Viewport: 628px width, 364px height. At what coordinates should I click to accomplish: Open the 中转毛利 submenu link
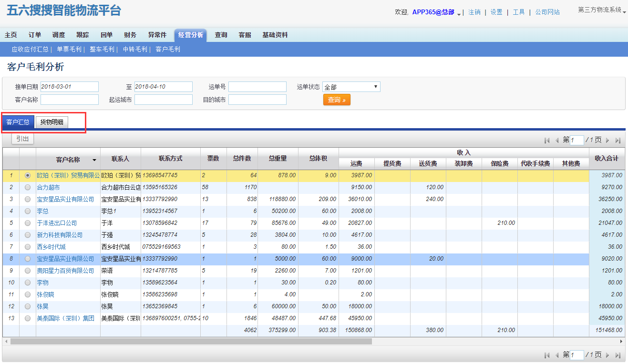click(x=135, y=49)
